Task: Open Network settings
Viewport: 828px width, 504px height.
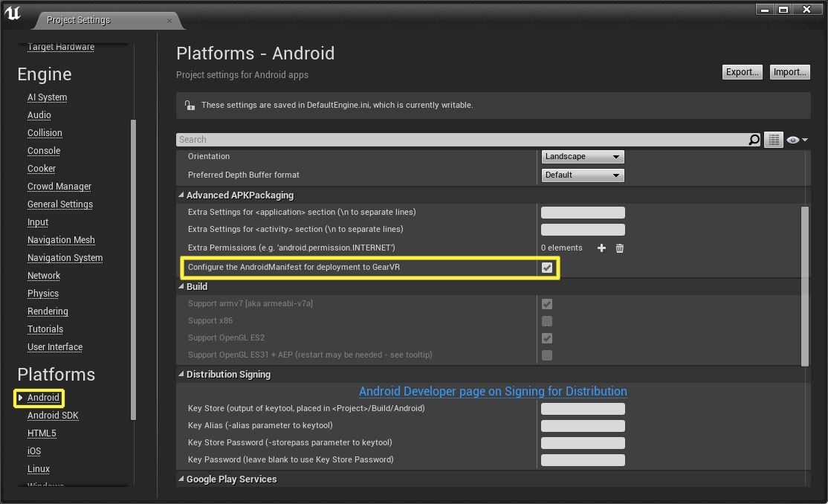Action: 43,276
